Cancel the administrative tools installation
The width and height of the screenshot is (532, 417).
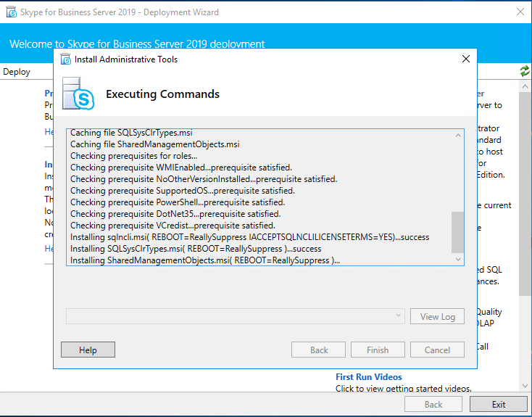(x=437, y=350)
